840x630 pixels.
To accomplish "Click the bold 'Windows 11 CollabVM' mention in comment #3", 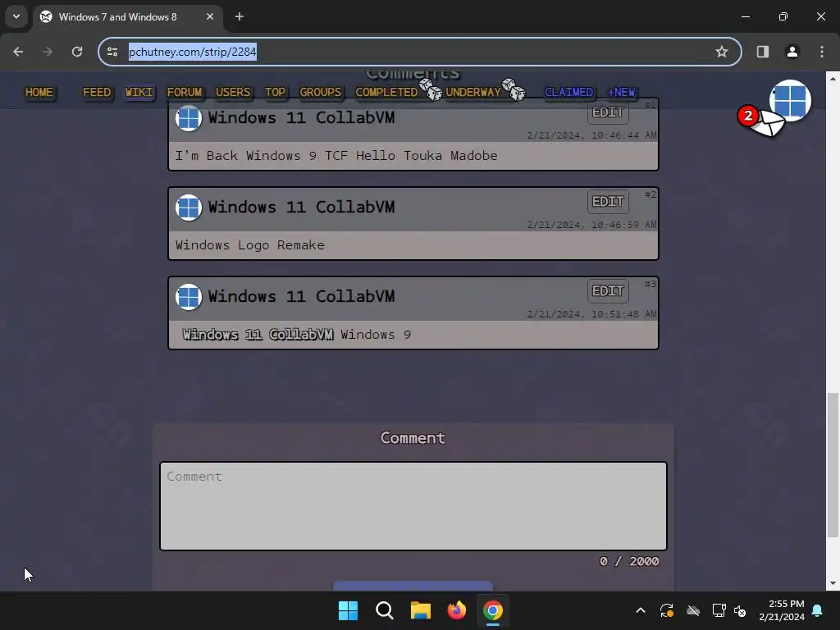I will [258, 335].
